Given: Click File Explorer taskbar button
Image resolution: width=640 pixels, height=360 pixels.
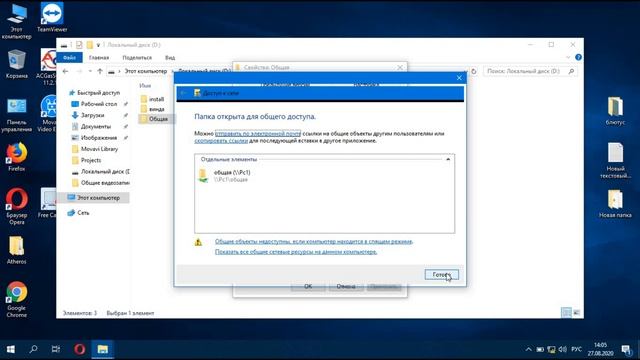Looking at the screenshot, I should point(102,349).
